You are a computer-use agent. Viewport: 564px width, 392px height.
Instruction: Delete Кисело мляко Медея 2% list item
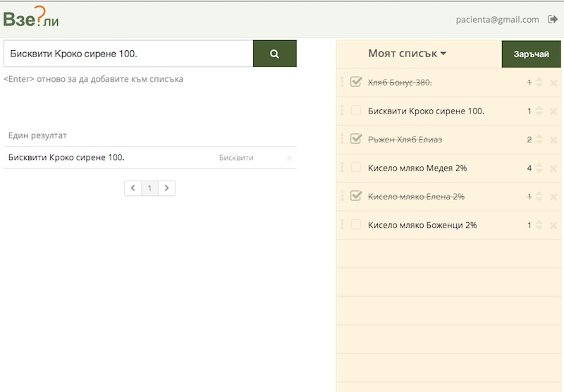[x=553, y=169]
